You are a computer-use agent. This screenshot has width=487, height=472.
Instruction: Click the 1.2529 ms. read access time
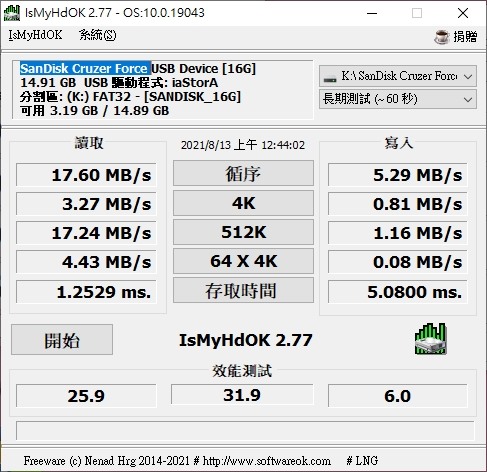click(x=86, y=292)
